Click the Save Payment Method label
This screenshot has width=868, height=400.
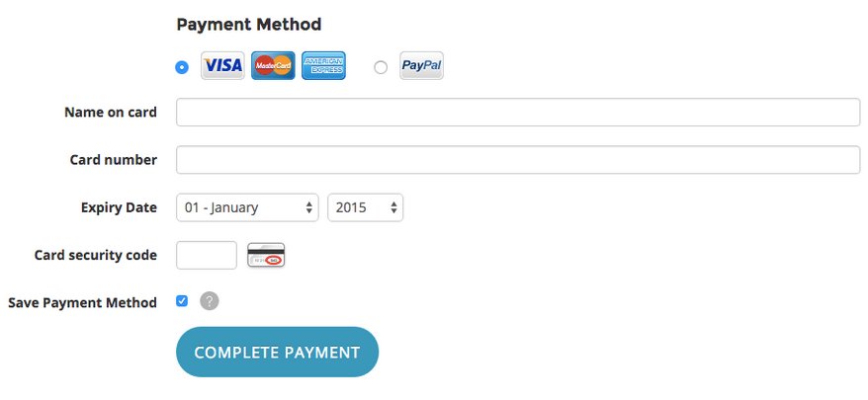(82, 302)
